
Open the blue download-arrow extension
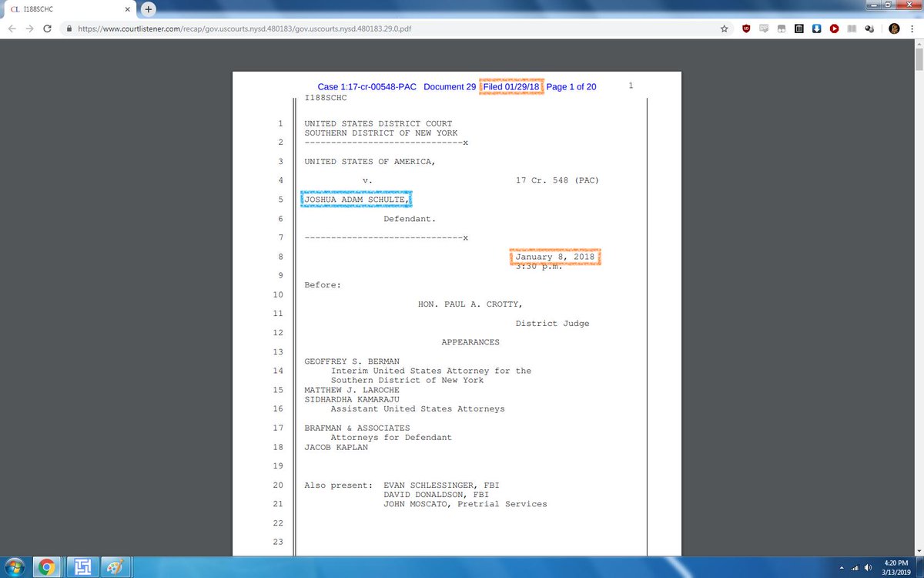point(816,29)
